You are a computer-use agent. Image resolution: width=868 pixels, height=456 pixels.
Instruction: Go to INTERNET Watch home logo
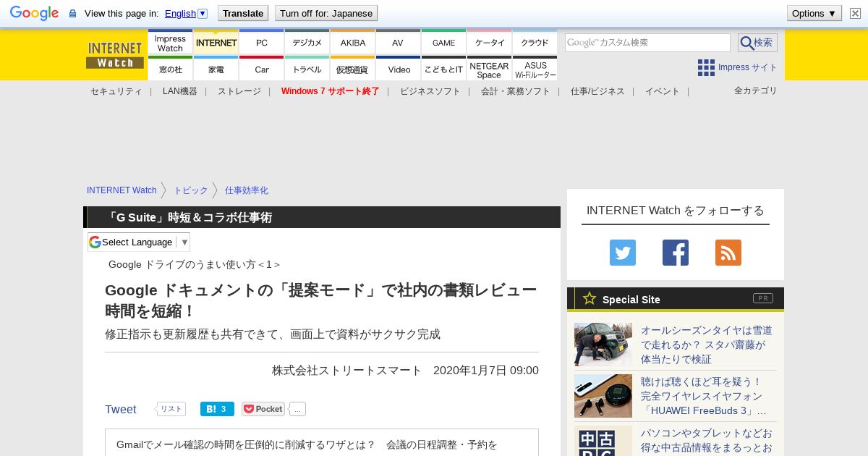pyautogui.click(x=115, y=55)
